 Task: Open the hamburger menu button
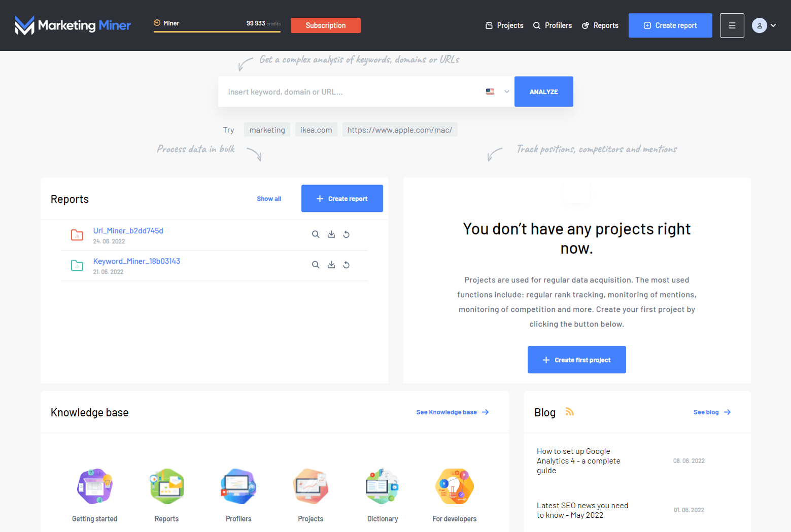click(732, 25)
